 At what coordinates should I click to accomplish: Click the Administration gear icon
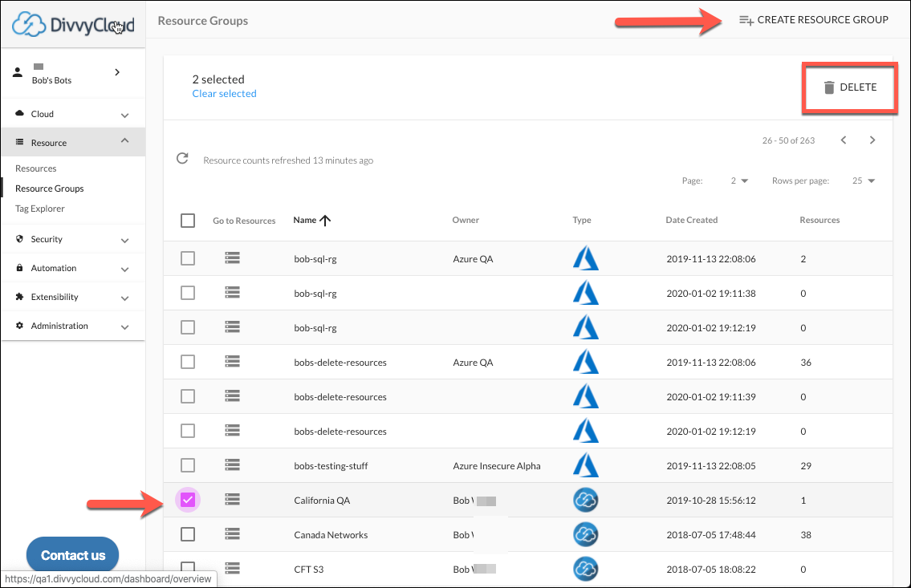coord(20,325)
